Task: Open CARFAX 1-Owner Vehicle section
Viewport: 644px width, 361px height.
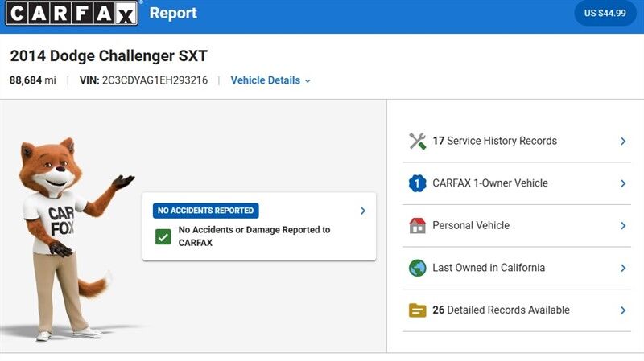Action: coord(517,183)
